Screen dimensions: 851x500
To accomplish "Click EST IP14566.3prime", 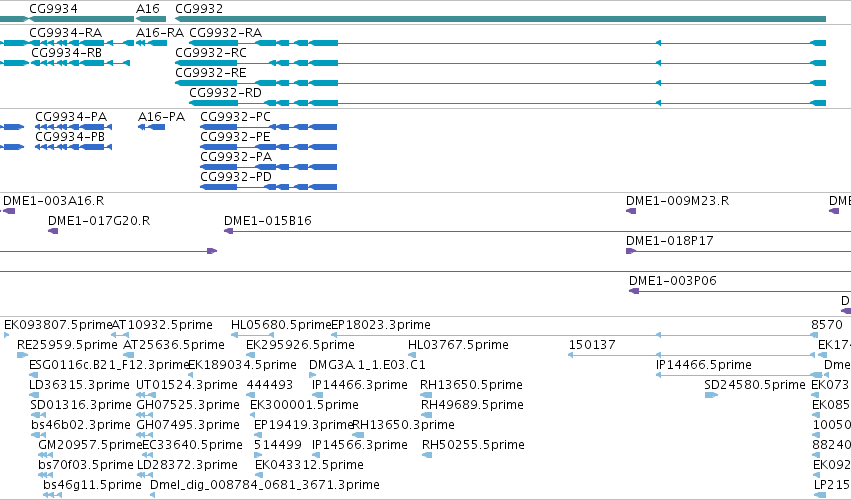I will pos(360,445).
